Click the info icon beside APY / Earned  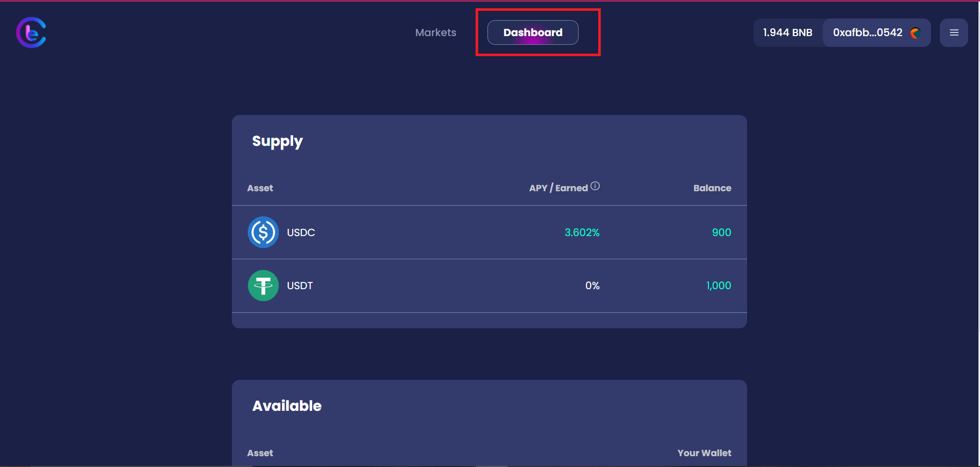pyautogui.click(x=595, y=186)
